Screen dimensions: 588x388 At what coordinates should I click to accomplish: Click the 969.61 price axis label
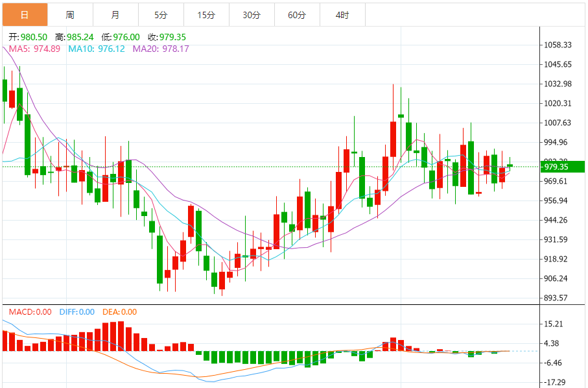click(556, 181)
